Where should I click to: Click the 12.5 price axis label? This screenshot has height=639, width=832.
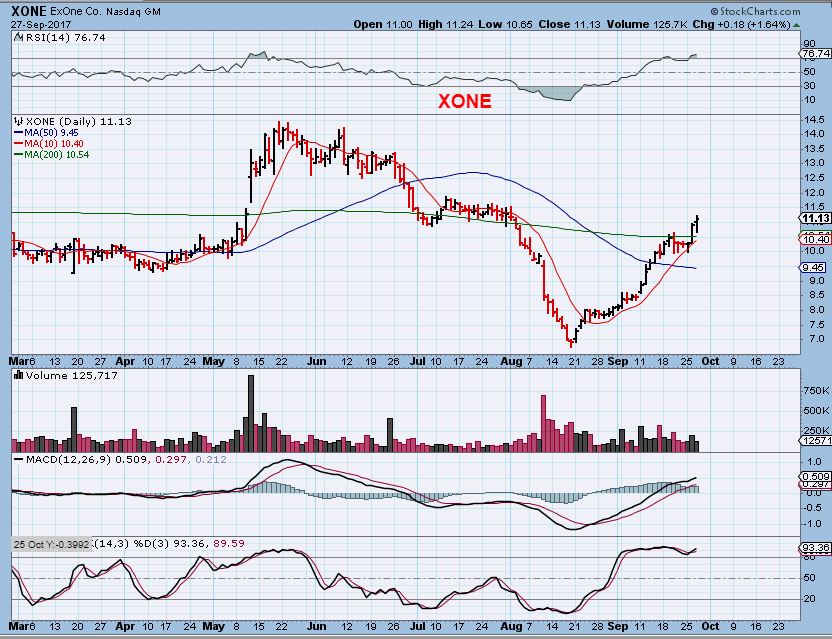(814, 178)
